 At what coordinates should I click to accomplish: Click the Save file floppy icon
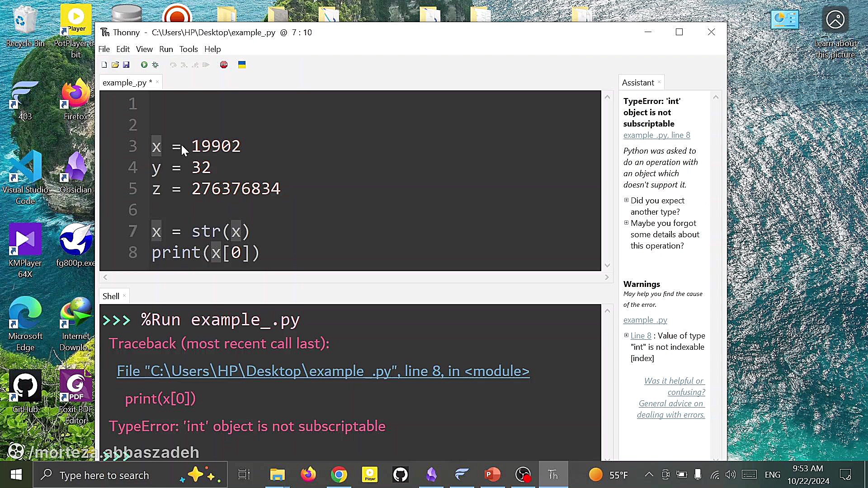pyautogui.click(x=126, y=65)
